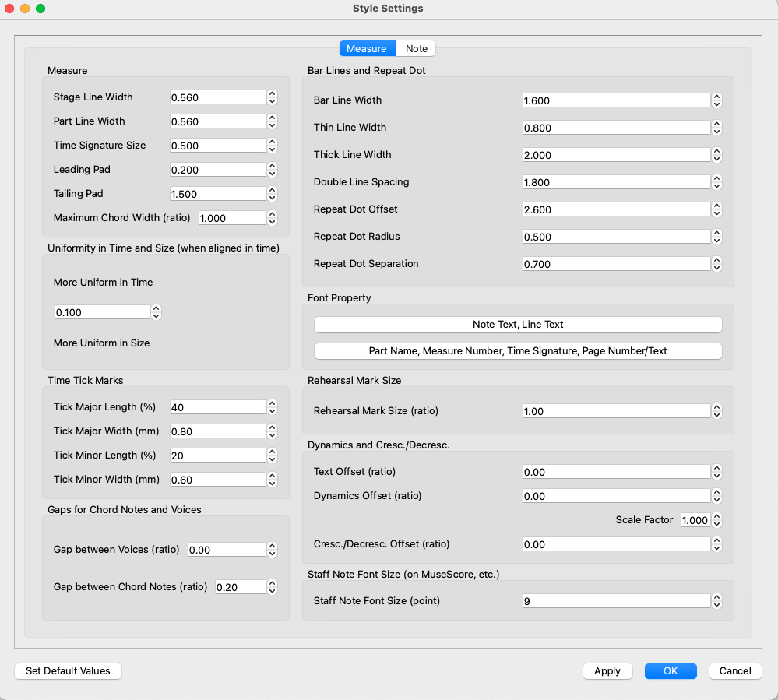Decrease Tailing Pad using stepper down arrow
778x700 pixels.
272,197
